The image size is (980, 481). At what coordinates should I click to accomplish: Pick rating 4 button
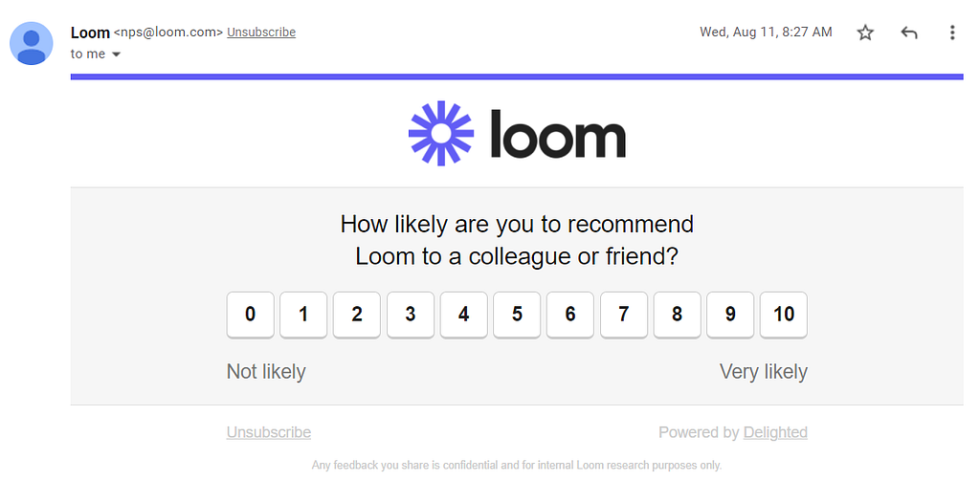click(464, 315)
